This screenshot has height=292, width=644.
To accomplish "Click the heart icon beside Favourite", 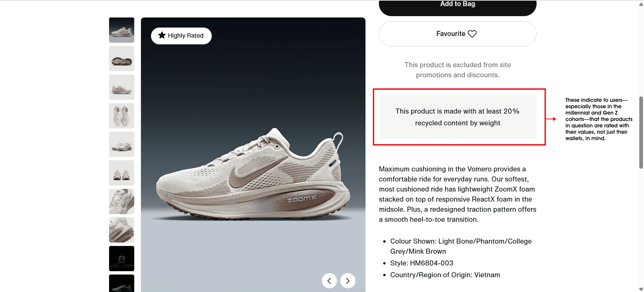I will [472, 34].
